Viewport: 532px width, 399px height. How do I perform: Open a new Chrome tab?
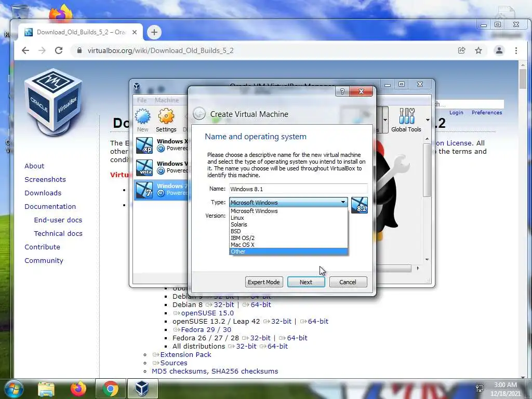coord(154,32)
